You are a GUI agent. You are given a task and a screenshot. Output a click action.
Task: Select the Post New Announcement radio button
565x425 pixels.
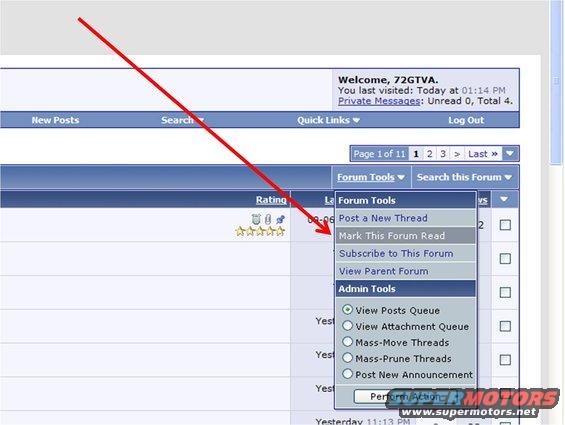347,374
